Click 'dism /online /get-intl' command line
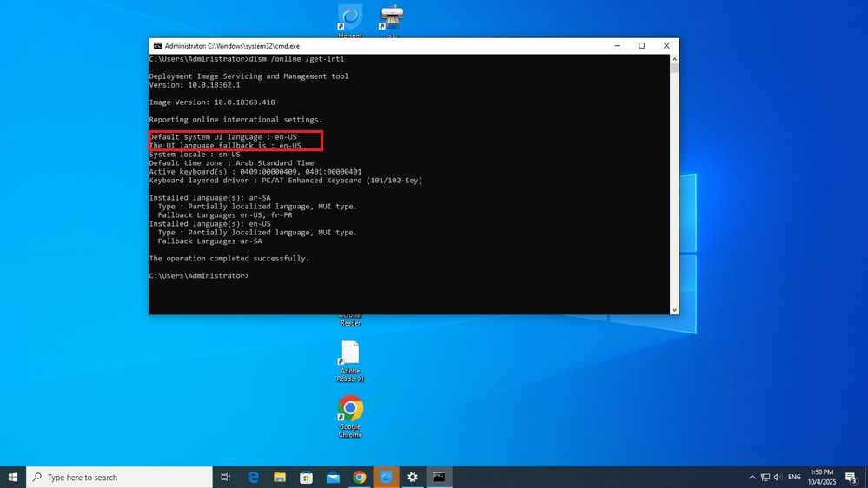 click(247, 59)
